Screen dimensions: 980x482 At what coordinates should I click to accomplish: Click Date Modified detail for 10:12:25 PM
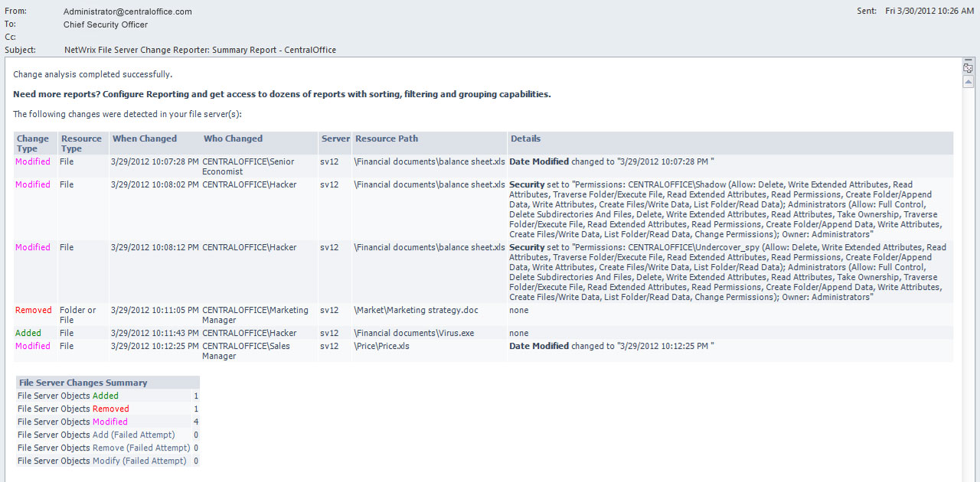click(x=612, y=346)
